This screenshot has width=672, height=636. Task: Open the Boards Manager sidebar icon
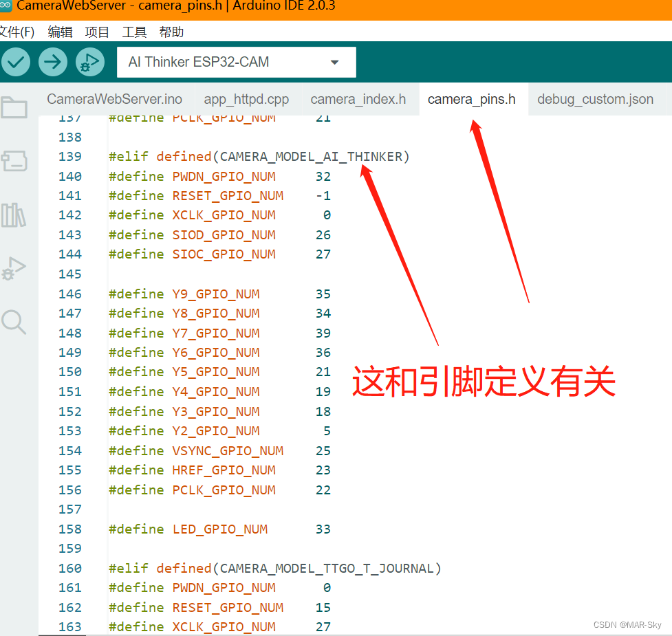point(14,161)
